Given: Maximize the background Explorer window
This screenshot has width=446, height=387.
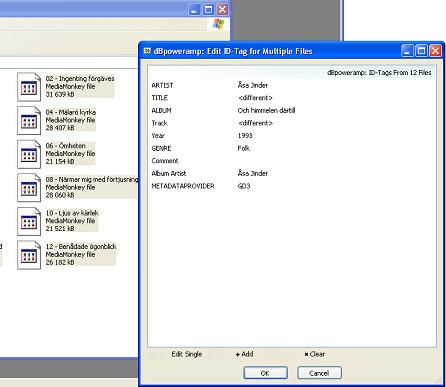Looking at the screenshot, I should click(x=208, y=9).
